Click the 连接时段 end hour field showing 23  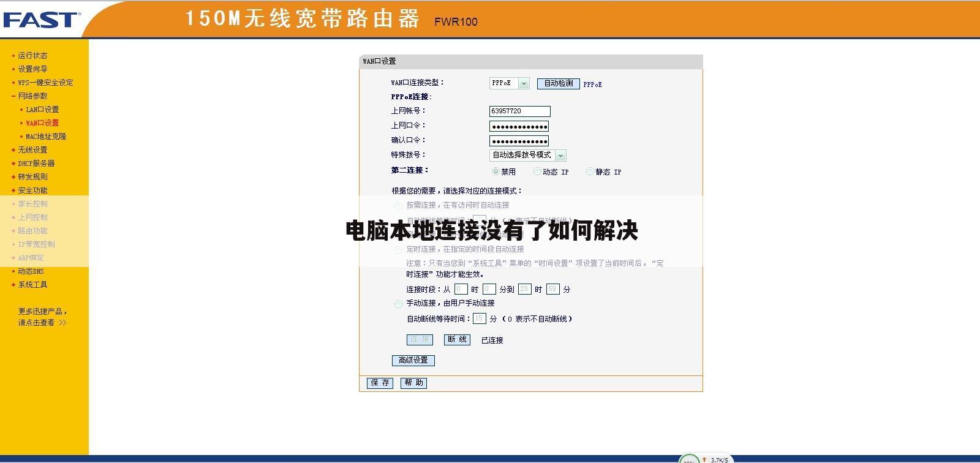(x=524, y=289)
